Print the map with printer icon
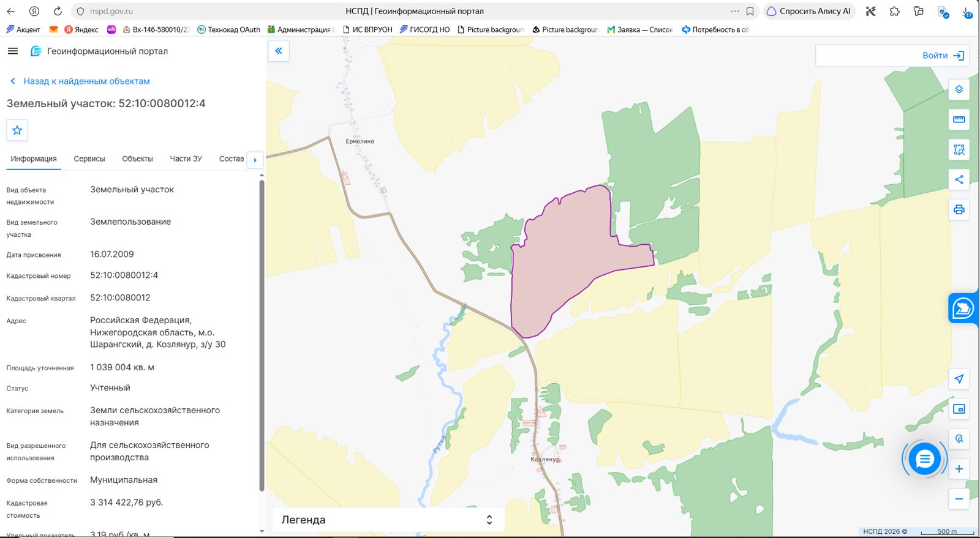This screenshot has width=980, height=538. (959, 209)
